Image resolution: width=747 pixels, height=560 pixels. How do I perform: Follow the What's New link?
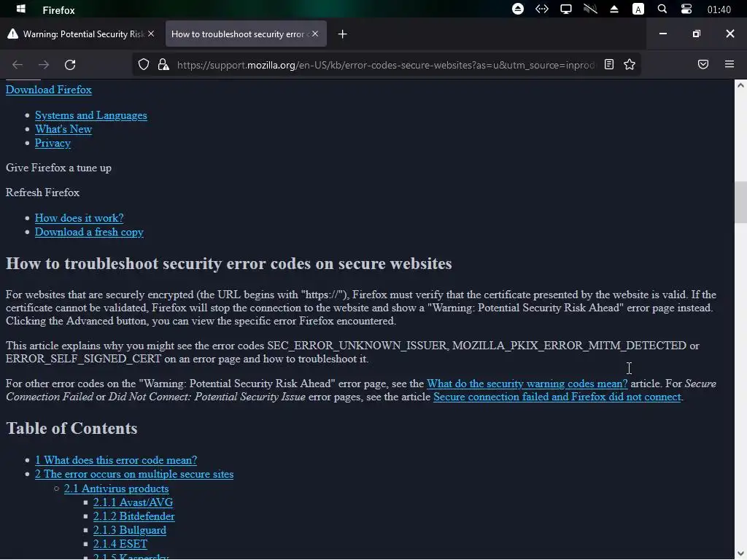63,129
